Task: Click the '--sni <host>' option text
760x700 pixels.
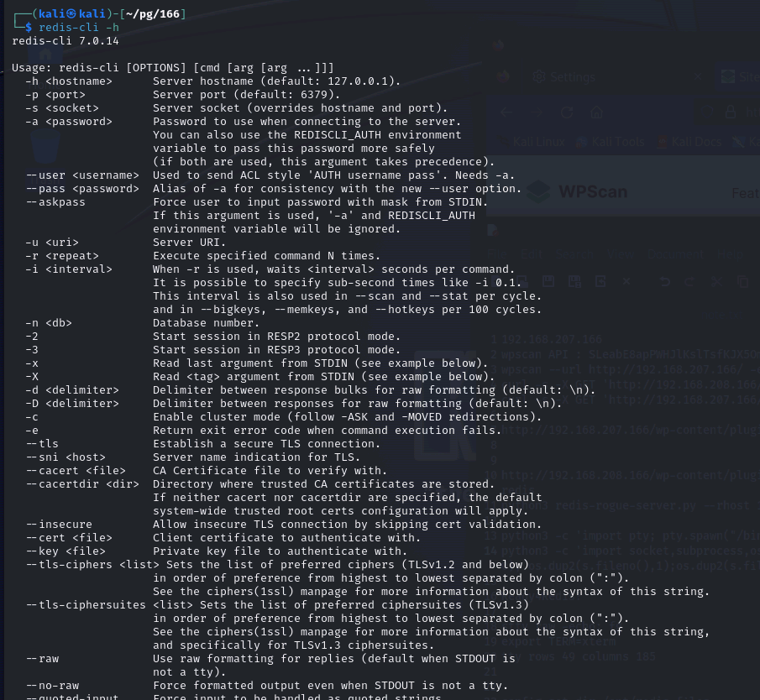Action: pos(66,457)
